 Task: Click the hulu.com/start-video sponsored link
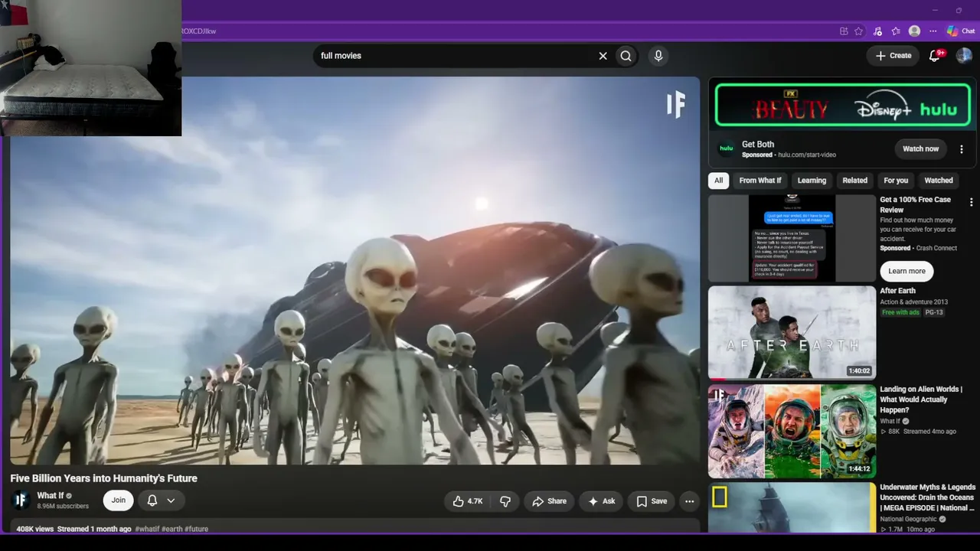pos(807,155)
